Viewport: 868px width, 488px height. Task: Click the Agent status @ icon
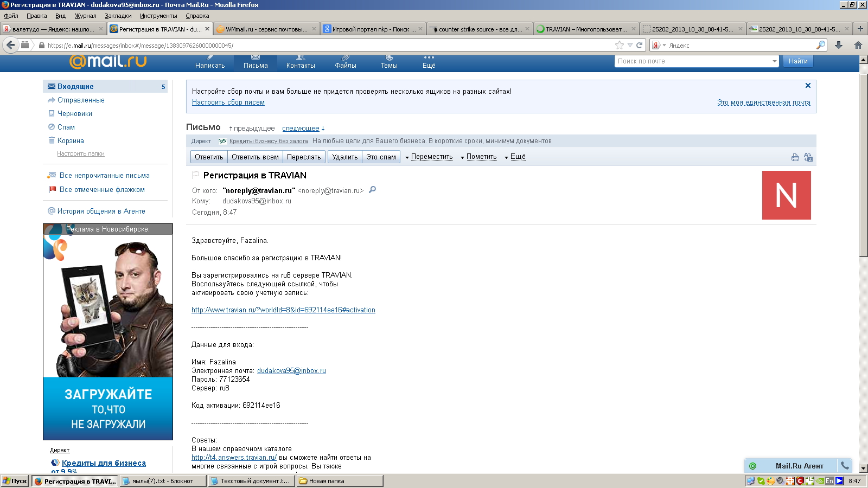click(x=752, y=466)
